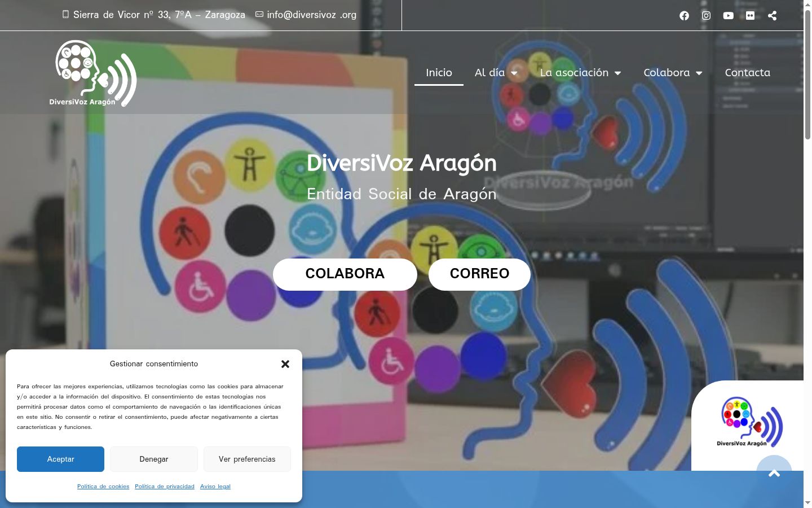This screenshot has width=812, height=508.
Task: Open the Contacta menu item
Action: click(747, 73)
